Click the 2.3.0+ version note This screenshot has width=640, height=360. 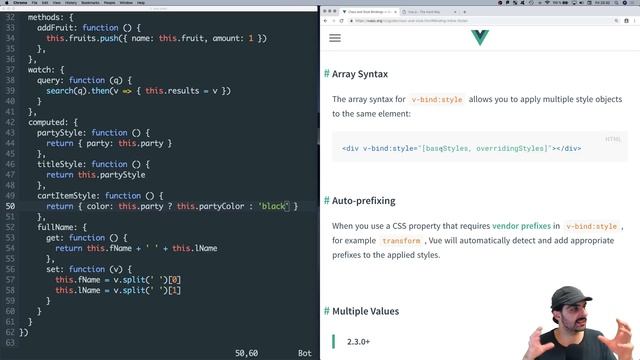(x=358, y=342)
